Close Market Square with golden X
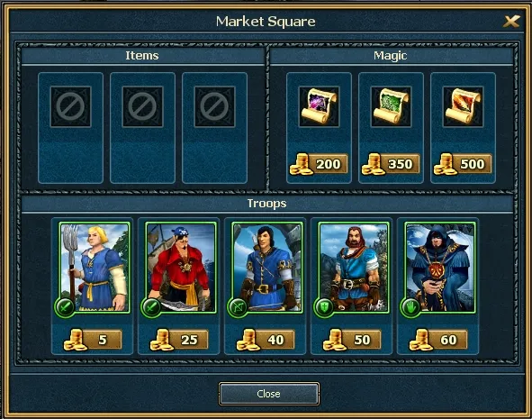 pyautogui.click(x=511, y=22)
